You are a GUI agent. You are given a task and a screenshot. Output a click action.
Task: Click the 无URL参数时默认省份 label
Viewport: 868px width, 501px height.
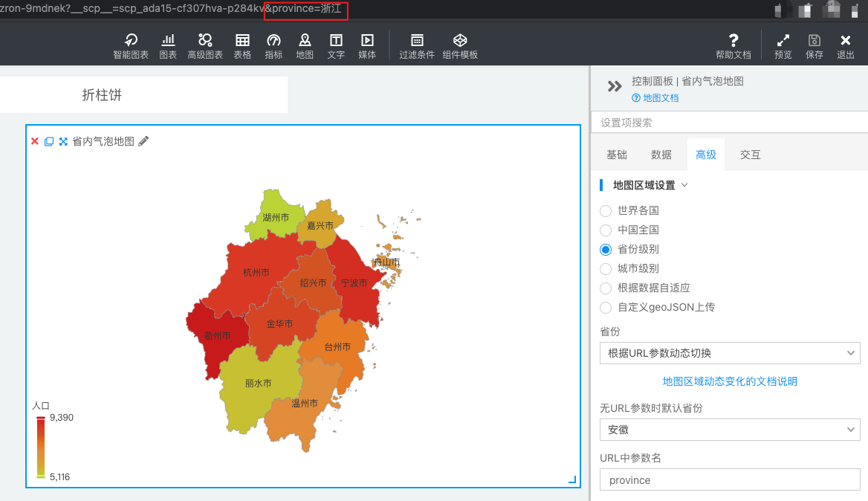(x=651, y=408)
